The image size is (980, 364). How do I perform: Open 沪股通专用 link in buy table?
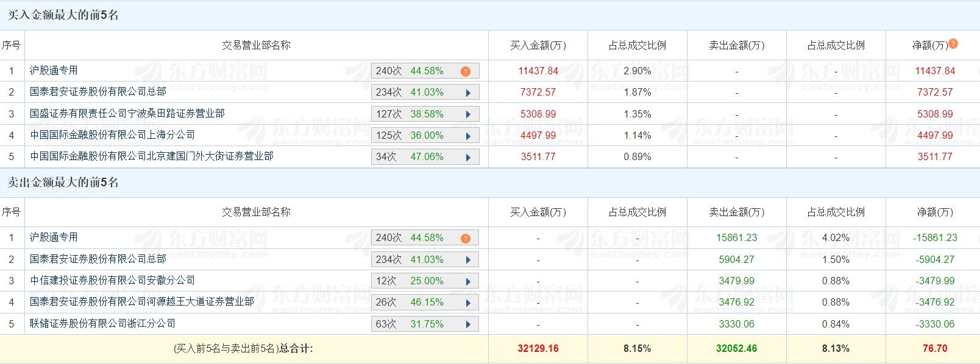pos(54,71)
